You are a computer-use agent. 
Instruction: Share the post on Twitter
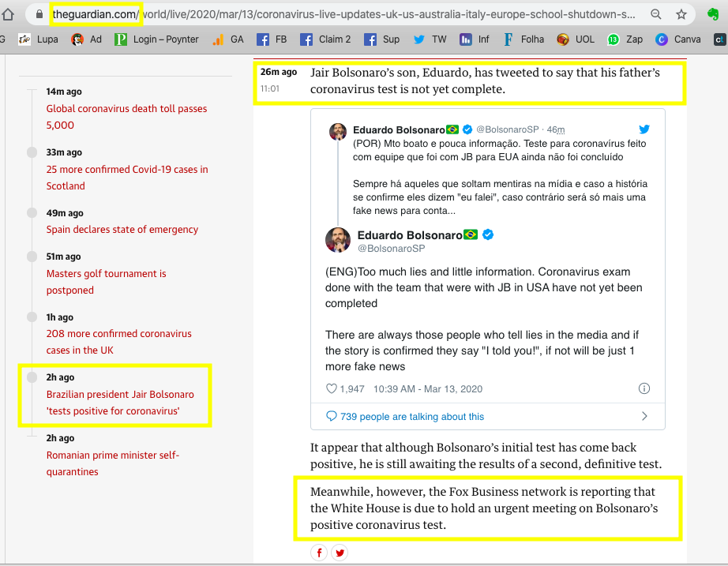pos(340,553)
